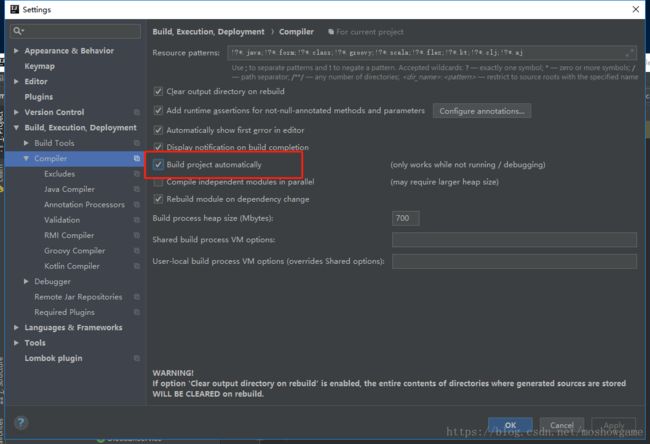The image size is (650, 444).
Task: Toggle Clear output directory on rebuild
Action: coord(158,91)
